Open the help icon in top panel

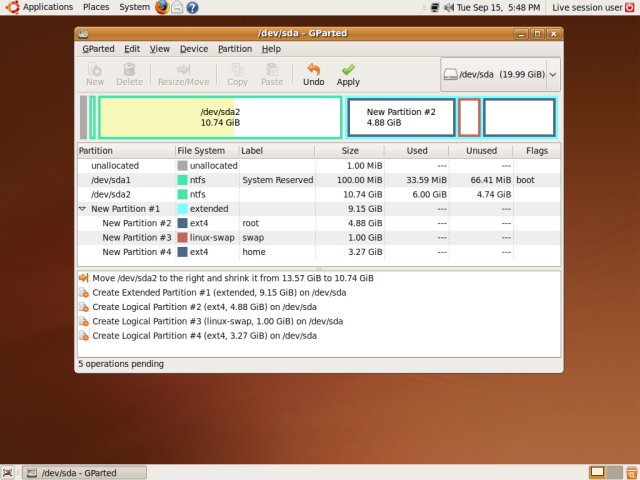pyautogui.click(x=192, y=7)
